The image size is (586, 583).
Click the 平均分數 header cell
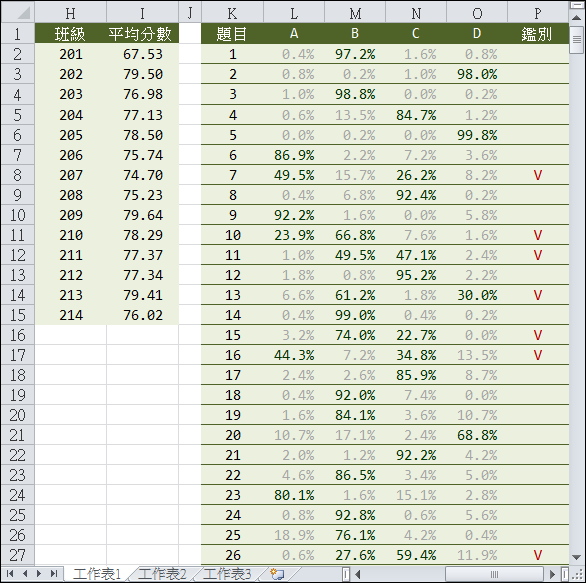click(x=142, y=34)
